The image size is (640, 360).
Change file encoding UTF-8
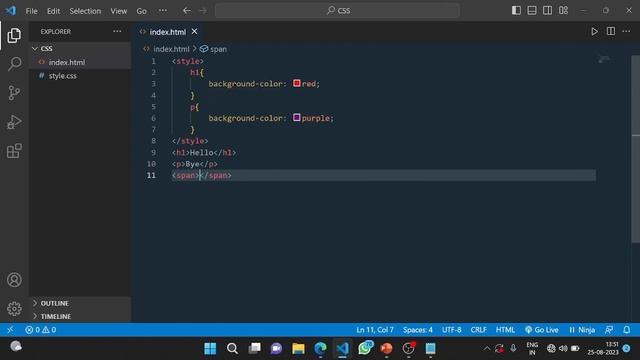click(x=451, y=329)
